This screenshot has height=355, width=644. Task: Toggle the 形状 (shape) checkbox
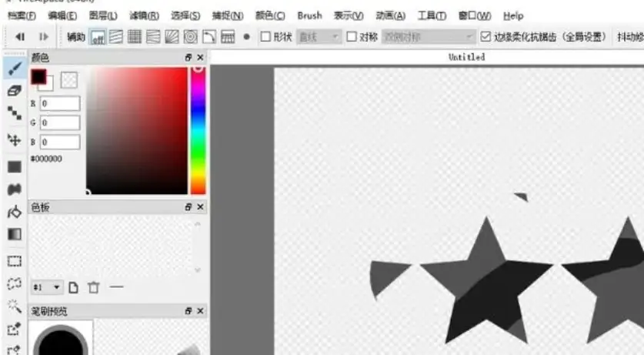click(265, 37)
